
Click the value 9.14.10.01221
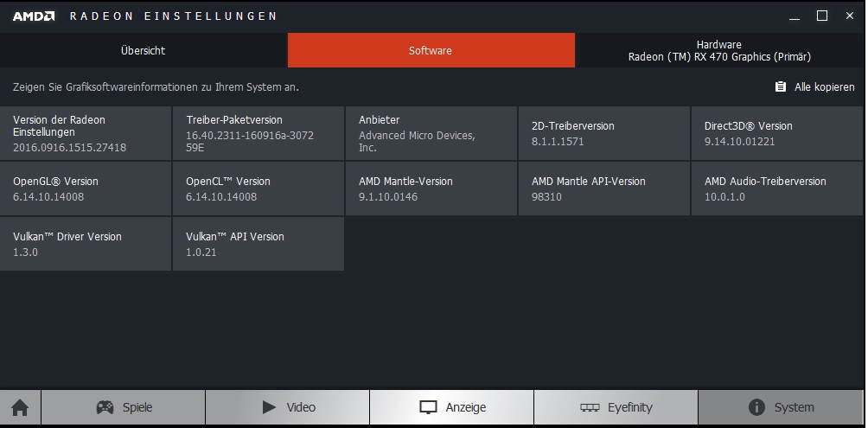(x=739, y=142)
